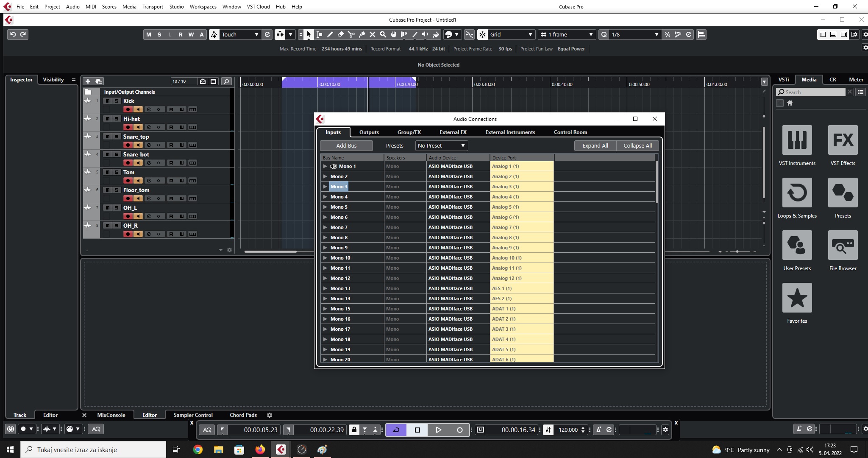Click the Windows taskbar search box
868x458 pixels.
pyautogui.click(x=94, y=450)
